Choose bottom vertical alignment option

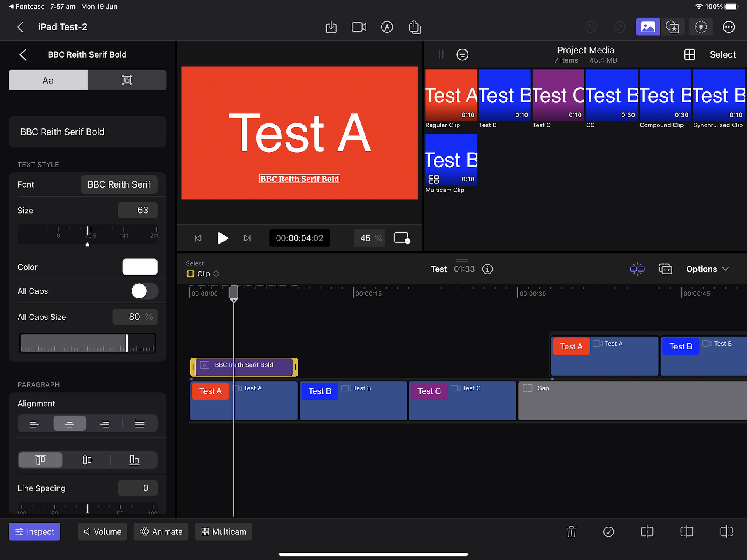point(134,460)
